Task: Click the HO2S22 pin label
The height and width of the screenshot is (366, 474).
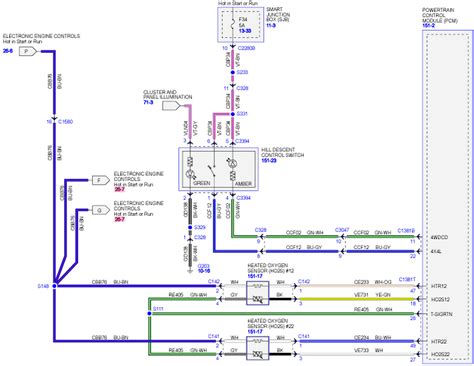Action: pyautogui.click(x=440, y=354)
